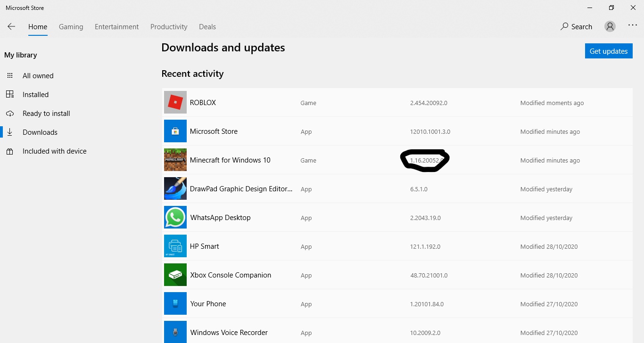Viewport: 644px width, 343px height.
Task: Click the Search magnifier button
Action: [x=576, y=27]
